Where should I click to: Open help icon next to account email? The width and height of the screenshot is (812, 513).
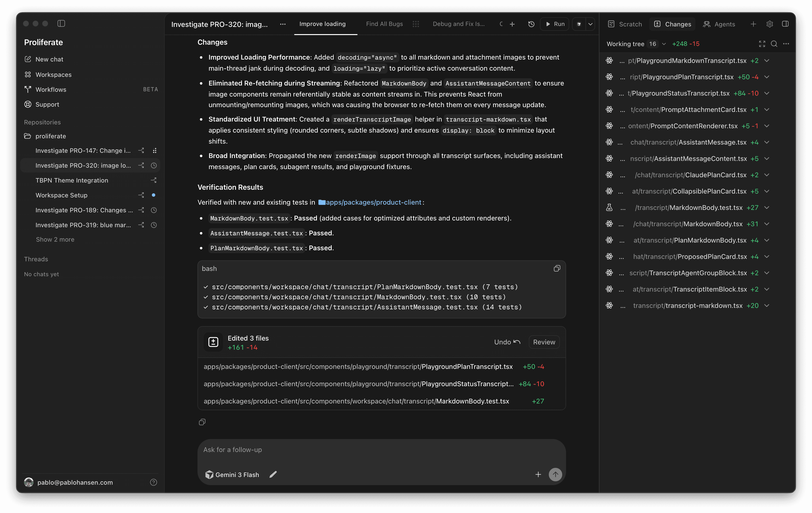point(153,482)
